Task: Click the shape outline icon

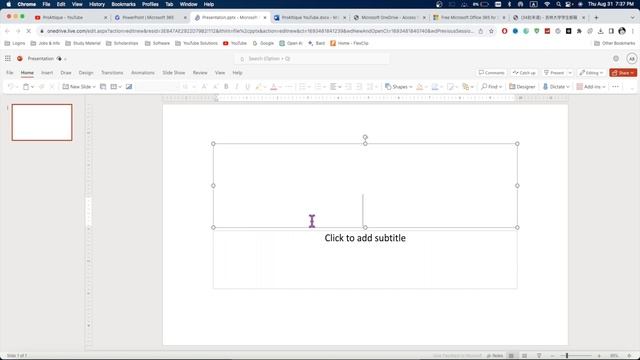Action: pyautogui.click(x=435, y=87)
